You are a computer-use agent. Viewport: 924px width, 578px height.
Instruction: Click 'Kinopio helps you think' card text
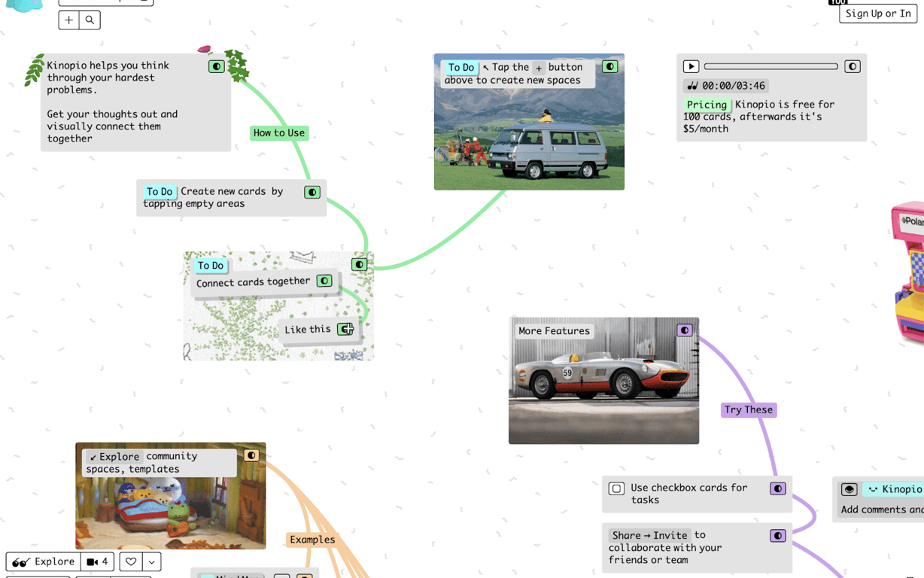108,78
